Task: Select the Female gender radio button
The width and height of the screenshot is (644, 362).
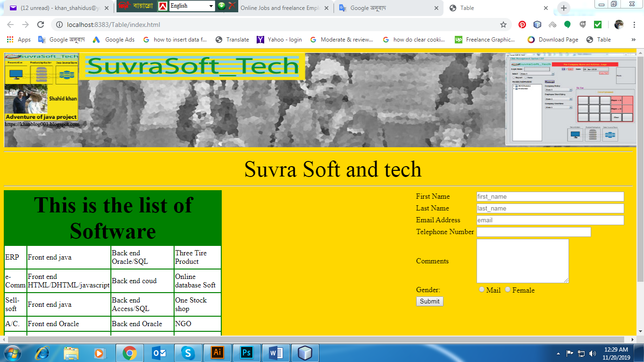Action: 508,289
